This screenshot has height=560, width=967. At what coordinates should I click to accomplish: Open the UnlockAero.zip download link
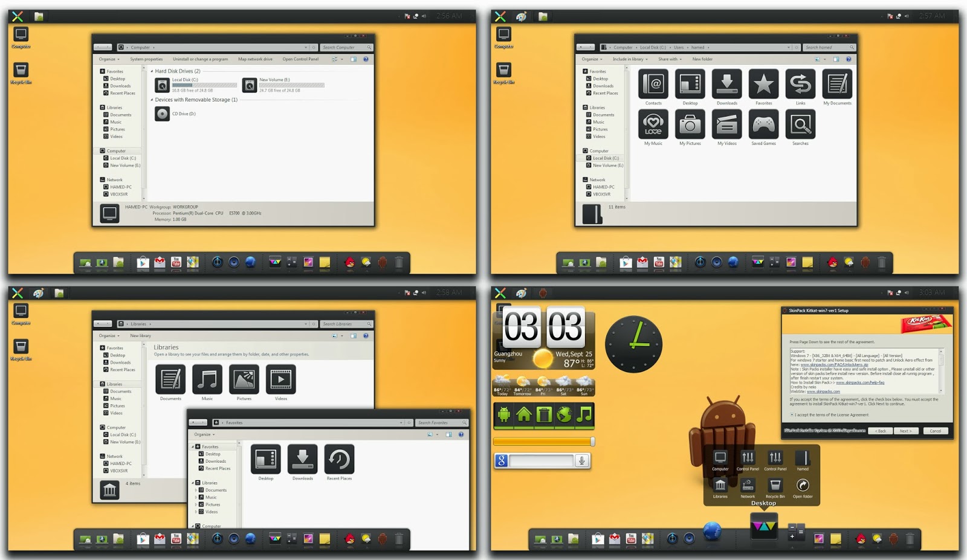[835, 365]
